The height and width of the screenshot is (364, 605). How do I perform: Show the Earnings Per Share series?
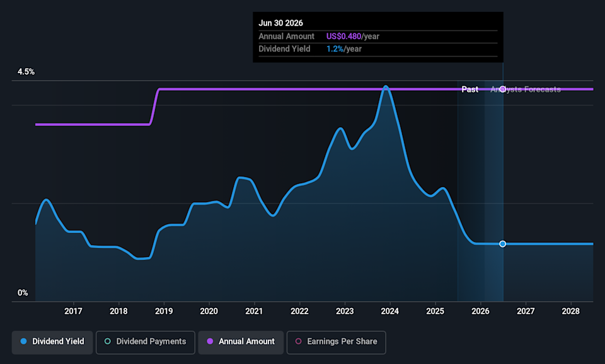pos(336,342)
